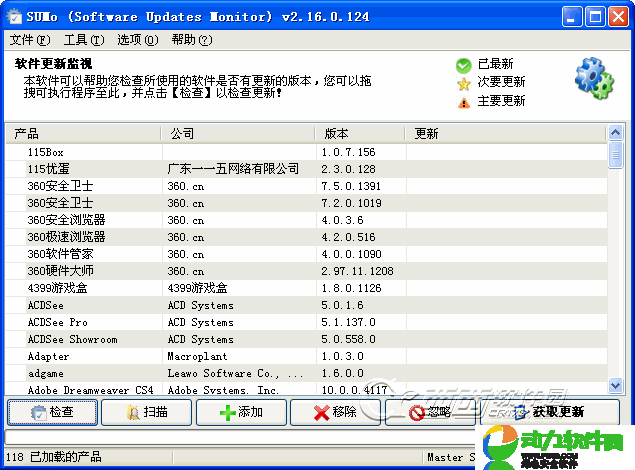Click the blue-green gears application logo
This screenshot has width=635, height=470.
click(593, 78)
